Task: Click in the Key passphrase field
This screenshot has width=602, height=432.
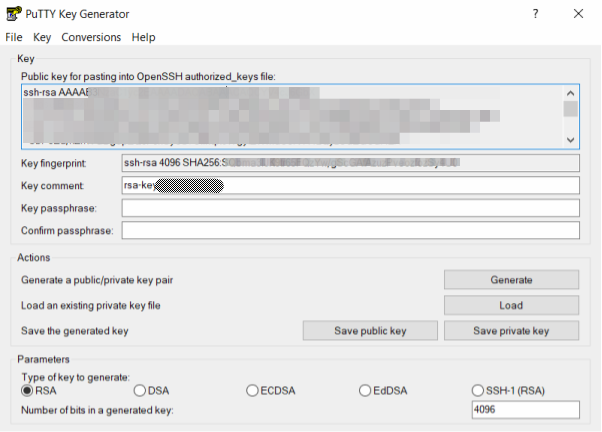Action: coord(350,208)
